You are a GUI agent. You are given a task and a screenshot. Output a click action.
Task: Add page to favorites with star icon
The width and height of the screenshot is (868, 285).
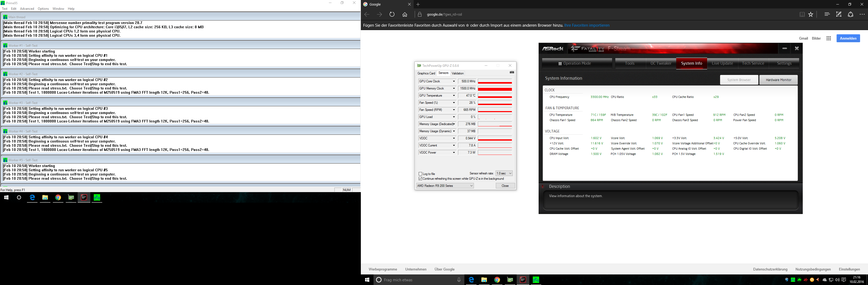click(x=811, y=15)
